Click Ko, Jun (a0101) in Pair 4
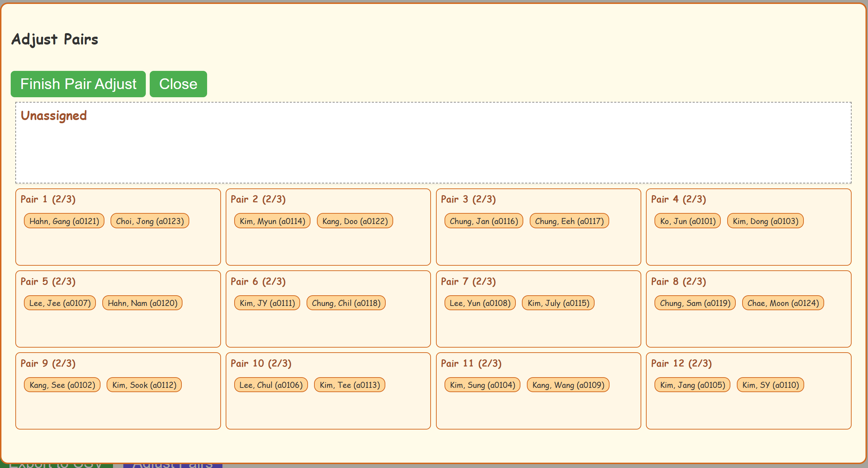This screenshot has width=868, height=468. click(688, 221)
